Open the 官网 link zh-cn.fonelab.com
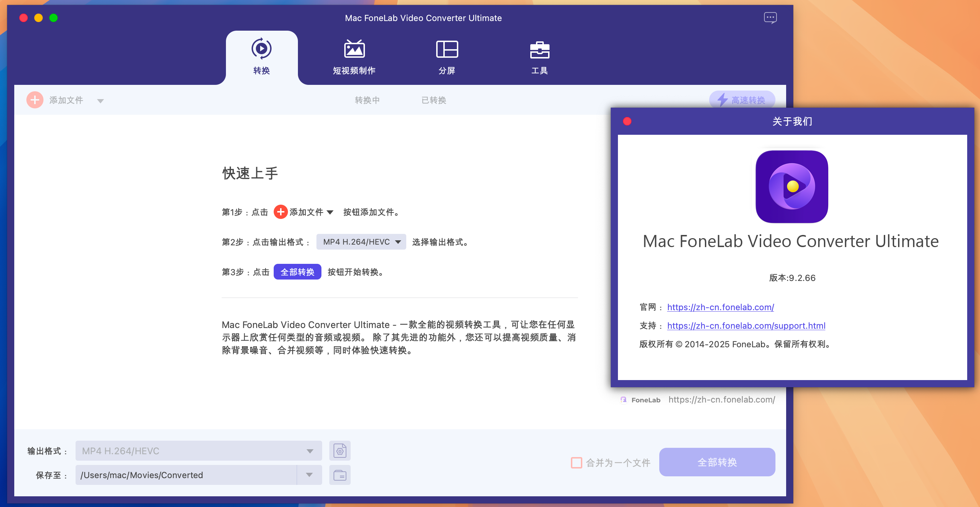 point(721,307)
